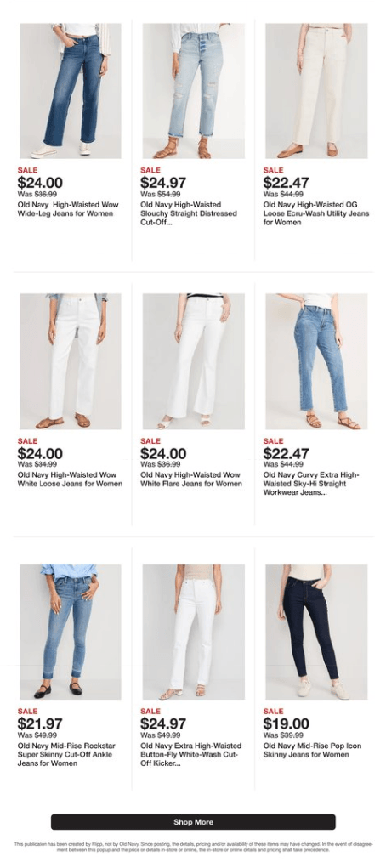Follow the Slouchy Straight Distressed Cut-Off title link
Image resolution: width=386 pixels, height=868 pixels.
(189, 213)
